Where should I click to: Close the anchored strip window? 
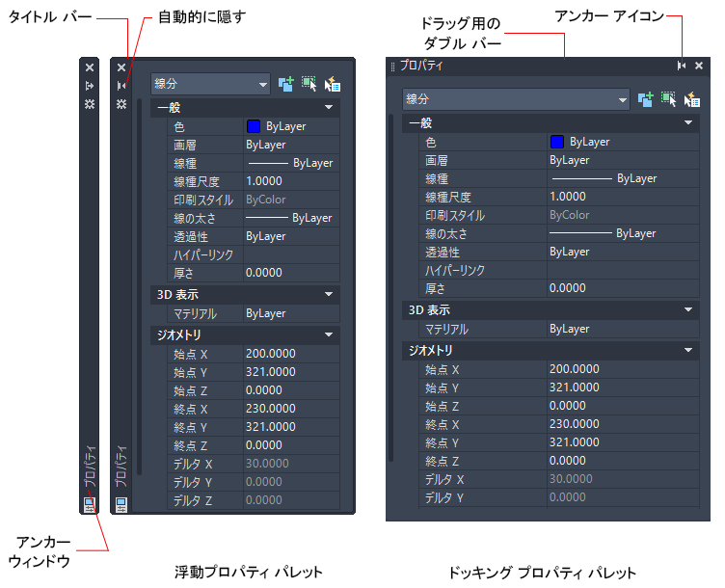point(90,67)
